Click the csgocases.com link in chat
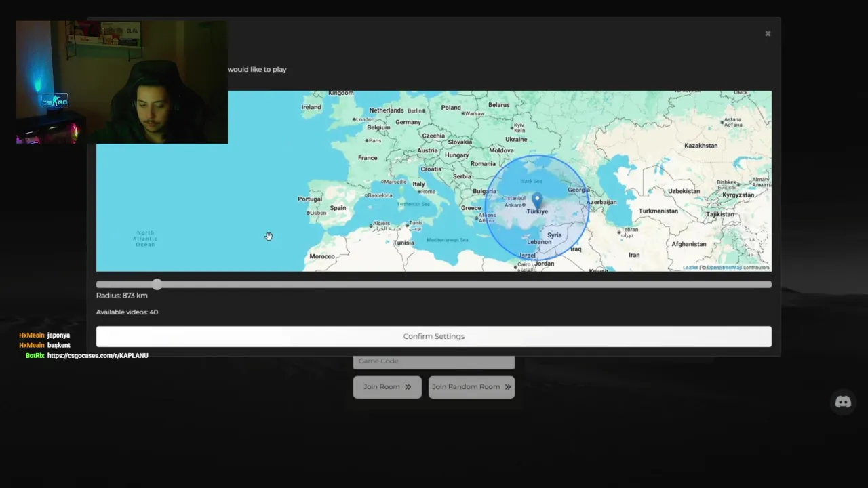The height and width of the screenshot is (488, 868). [x=98, y=355]
